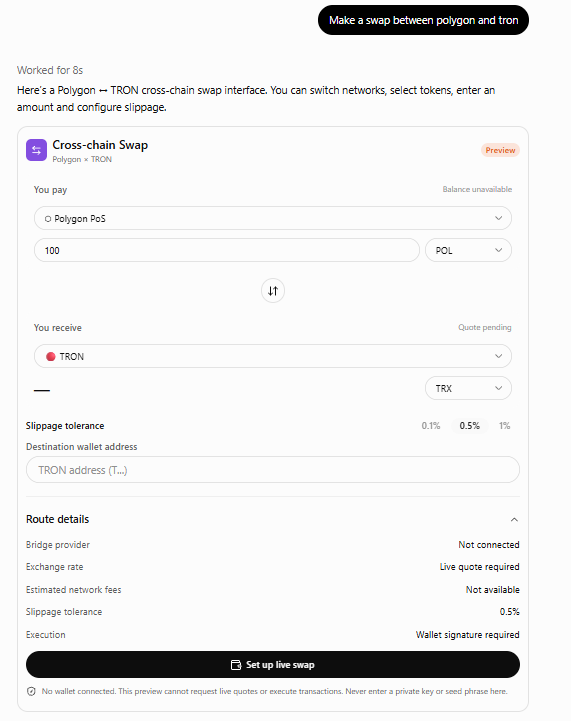This screenshot has width=571, height=721.
Task: Click the 'Quote pending' text
Action: (485, 327)
